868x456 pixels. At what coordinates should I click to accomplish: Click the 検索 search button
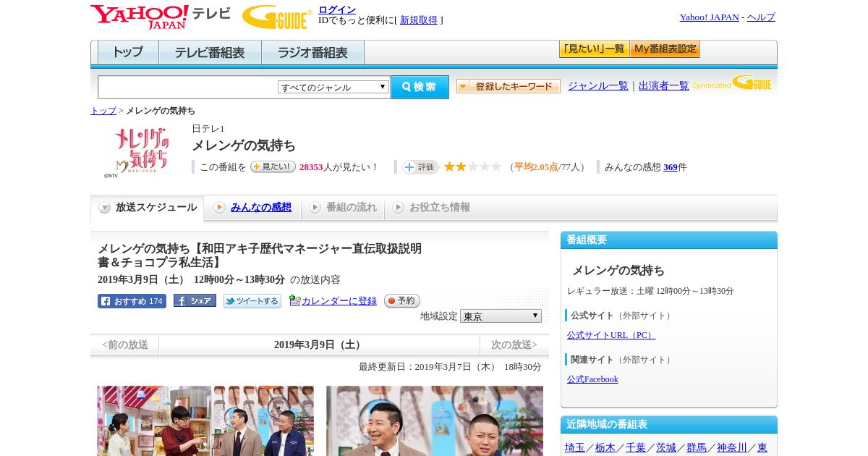[x=420, y=87]
